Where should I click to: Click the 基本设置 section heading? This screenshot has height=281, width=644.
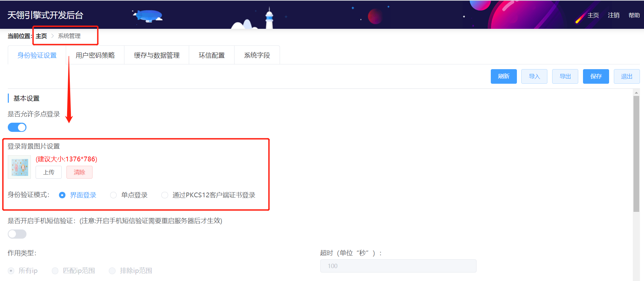[x=26, y=98]
